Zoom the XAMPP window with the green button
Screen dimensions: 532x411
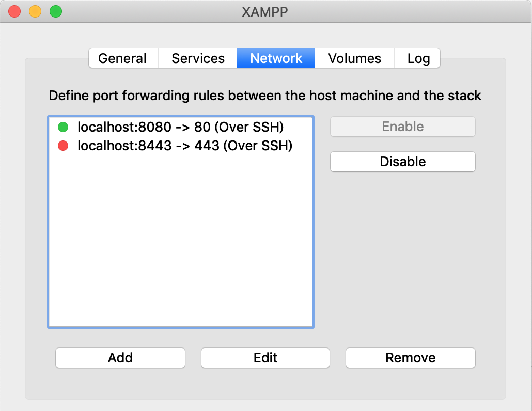pyautogui.click(x=56, y=11)
